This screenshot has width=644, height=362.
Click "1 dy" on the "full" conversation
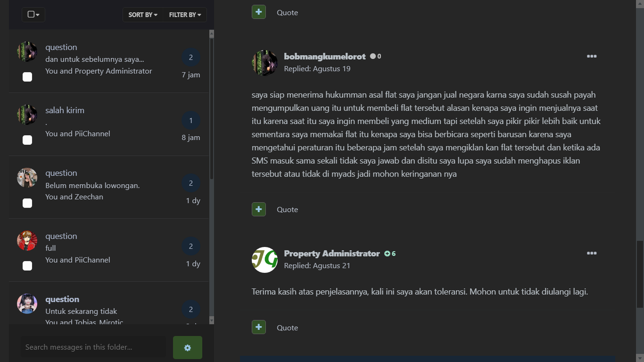(x=193, y=264)
